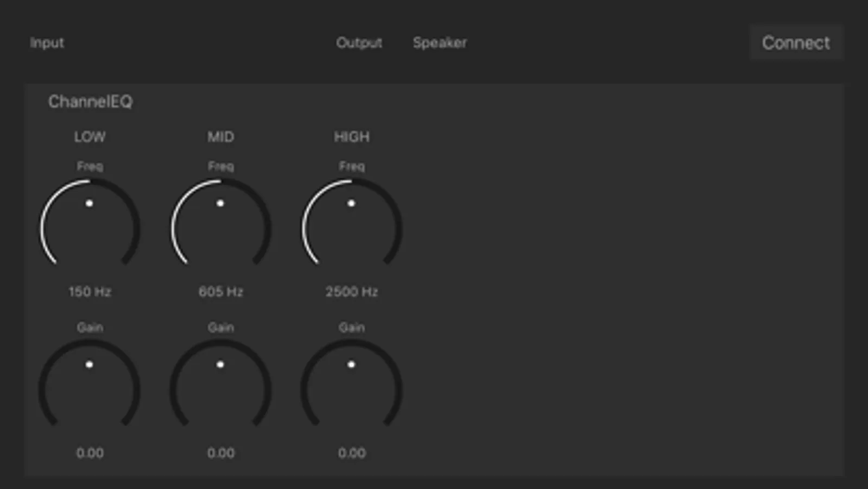
Task: Open the Input selector
Action: (47, 43)
